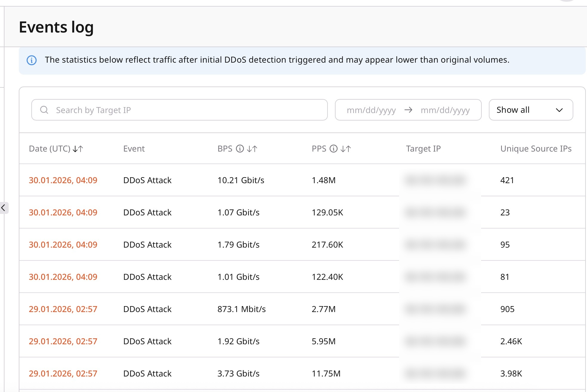The image size is (587, 392).
Task: Click the Date (UTC) column sort arrows
Action: (78, 149)
